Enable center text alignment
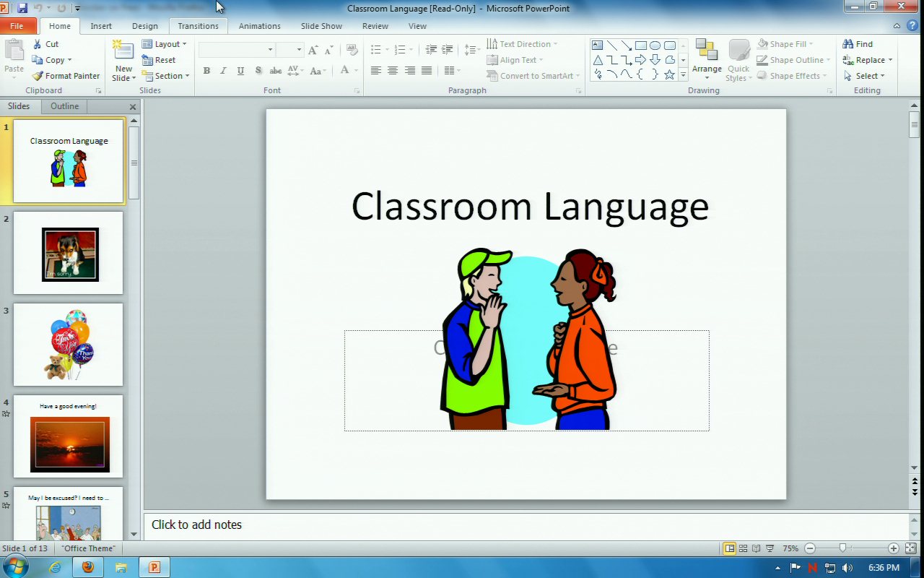924x578 pixels. coord(393,71)
